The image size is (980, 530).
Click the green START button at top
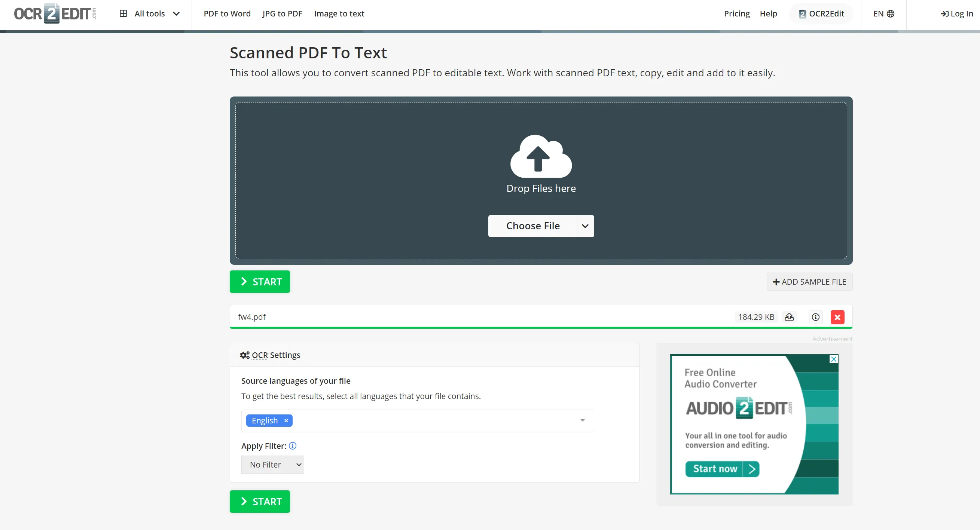(260, 281)
